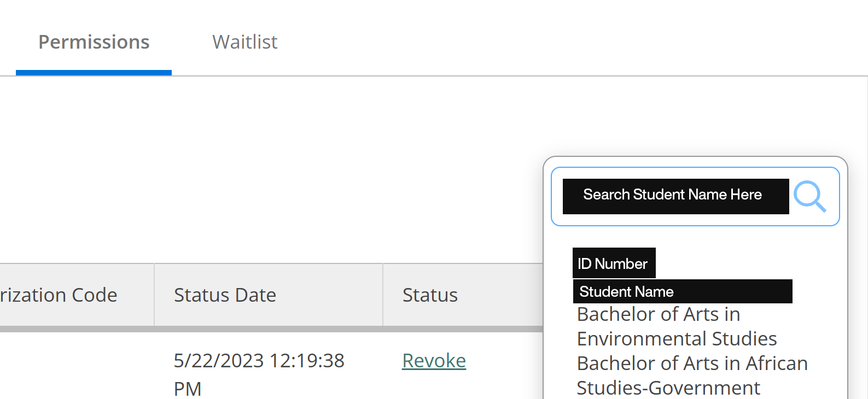
Task: Click the Student Name label
Action: [x=627, y=292]
